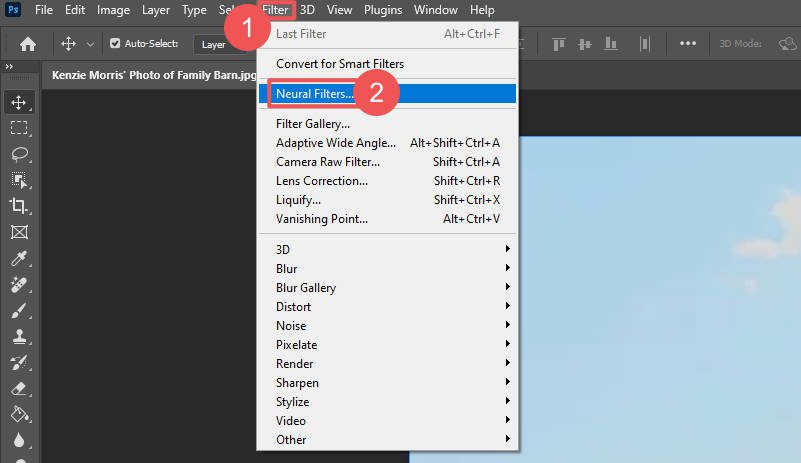Select the Eraser tool
Viewport: 801px width, 463px height.
click(19, 388)
